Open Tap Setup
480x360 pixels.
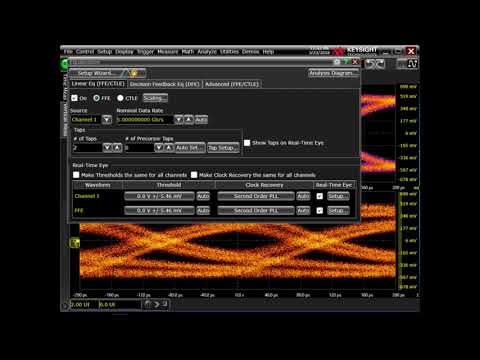click(x=223, y=147)
